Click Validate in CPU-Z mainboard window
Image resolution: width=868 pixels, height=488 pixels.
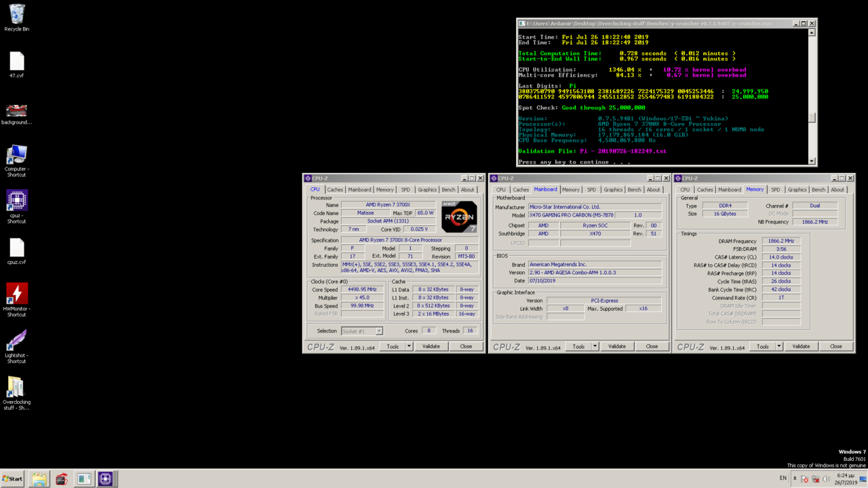tap(617, 346)
